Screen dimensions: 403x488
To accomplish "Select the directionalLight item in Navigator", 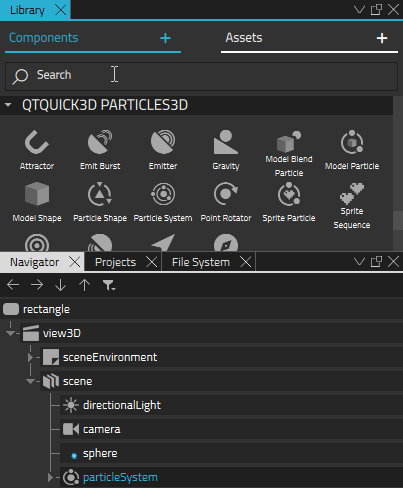I will coord(122,405).
